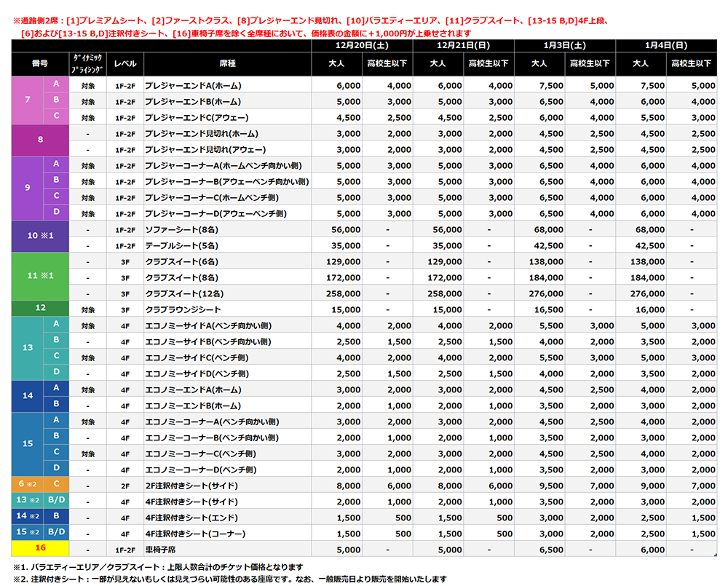Select the プレジャーエンドA(ホーム) seat name

pos(193,85)
